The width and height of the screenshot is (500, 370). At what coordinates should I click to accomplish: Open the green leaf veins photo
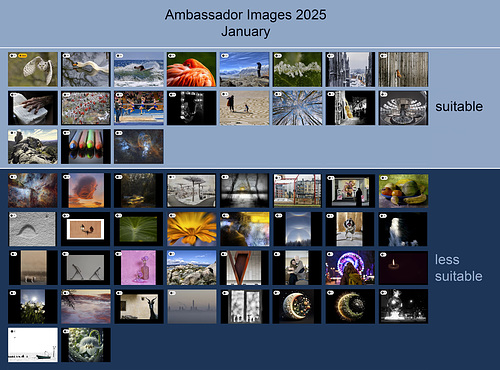tap(139, 229)
